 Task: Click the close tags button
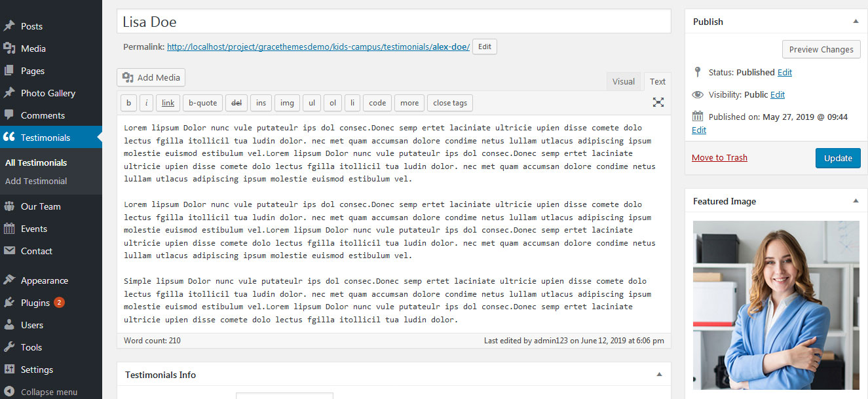point(450,103)
